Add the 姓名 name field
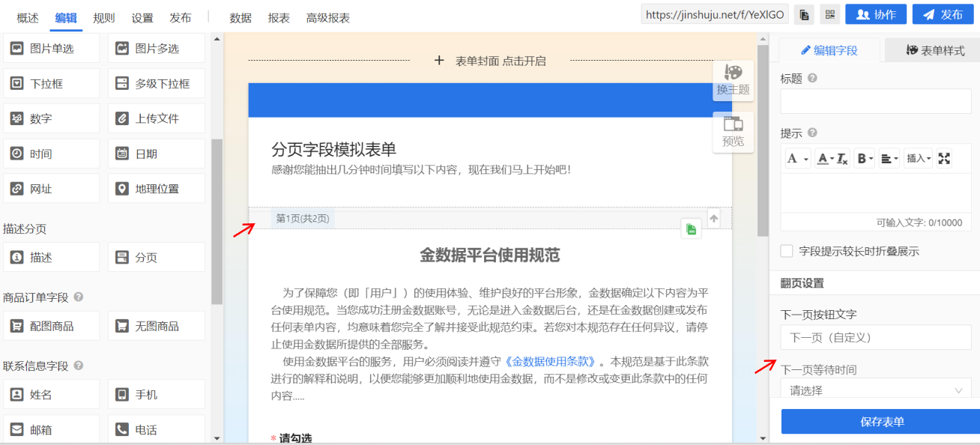Image resolution: width=980 pixels, height=445 pixels. coord(52,394)
